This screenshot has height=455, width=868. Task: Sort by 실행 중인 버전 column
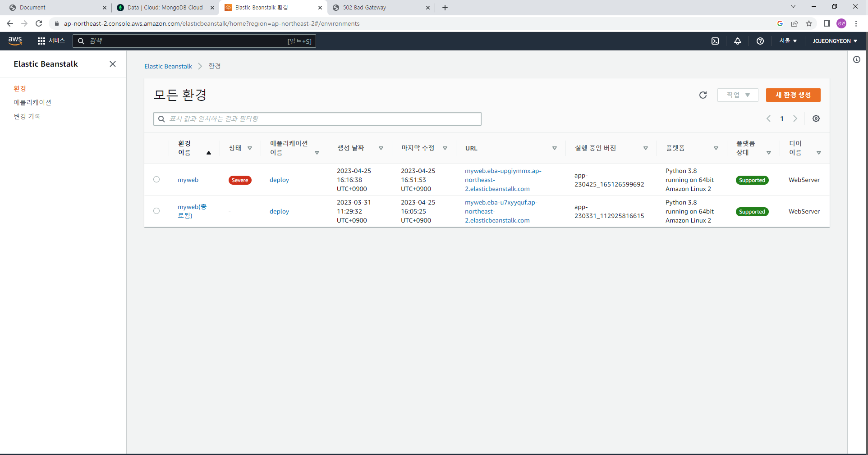pyautogui.click(x=646, y=148)
